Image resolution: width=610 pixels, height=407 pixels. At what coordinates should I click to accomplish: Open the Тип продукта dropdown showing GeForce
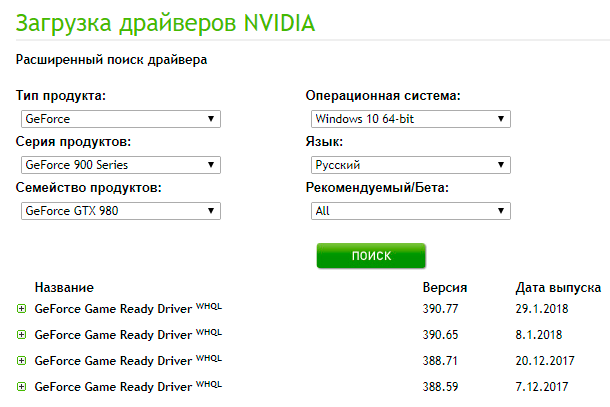[121, 119]
